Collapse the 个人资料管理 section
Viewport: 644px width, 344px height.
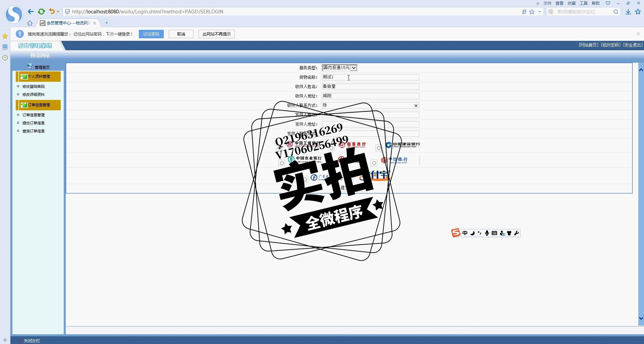click(38, 76)
